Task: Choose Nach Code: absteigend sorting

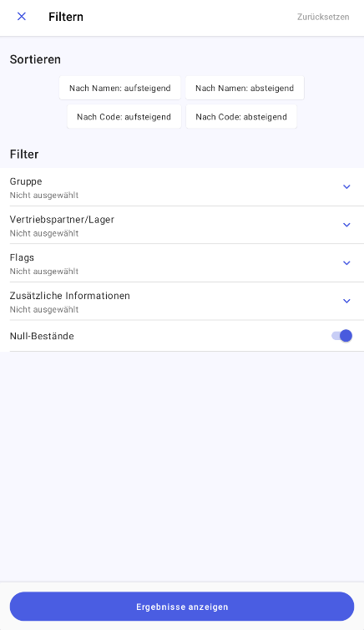Action: click(x=241, y=117)
